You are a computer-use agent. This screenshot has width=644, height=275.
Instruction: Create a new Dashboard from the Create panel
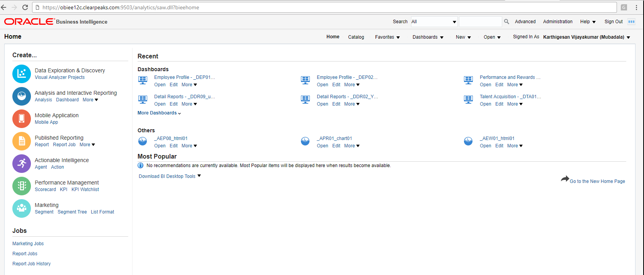pos(67,100)
